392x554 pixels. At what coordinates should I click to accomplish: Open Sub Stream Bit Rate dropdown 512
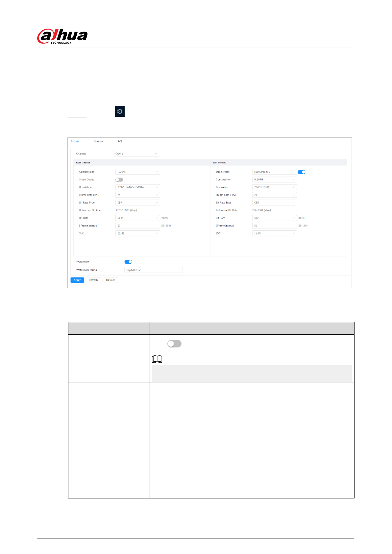(x=274, y=218)
